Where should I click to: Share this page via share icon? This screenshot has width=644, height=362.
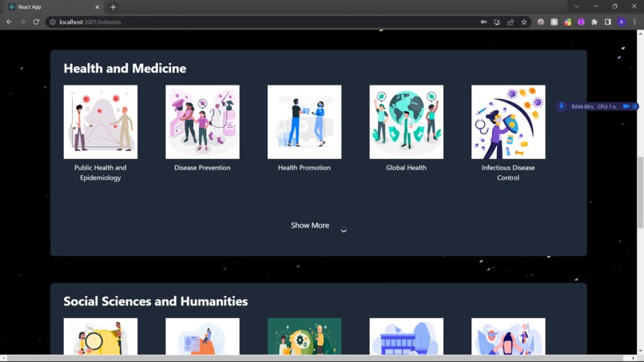click(x=511, y=22)
